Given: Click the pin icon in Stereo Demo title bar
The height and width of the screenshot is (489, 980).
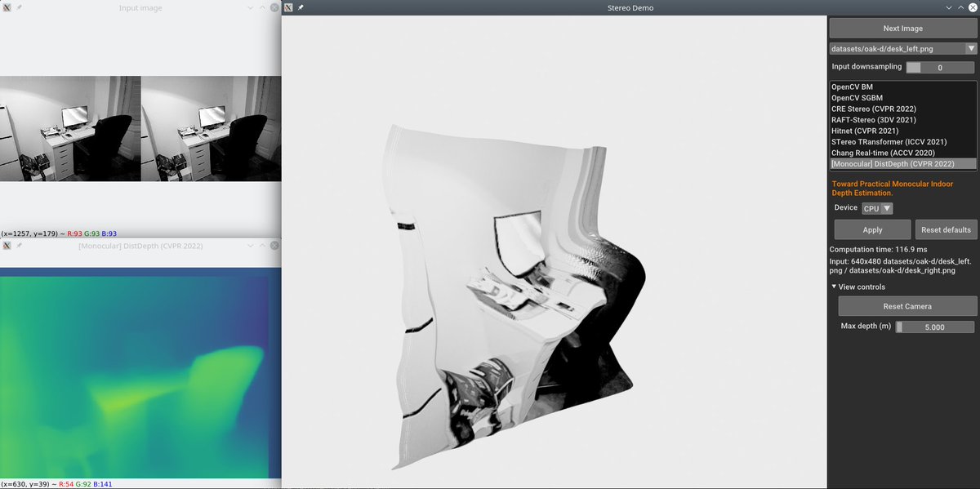Looking at the screenshot, I should click(300, 7).
